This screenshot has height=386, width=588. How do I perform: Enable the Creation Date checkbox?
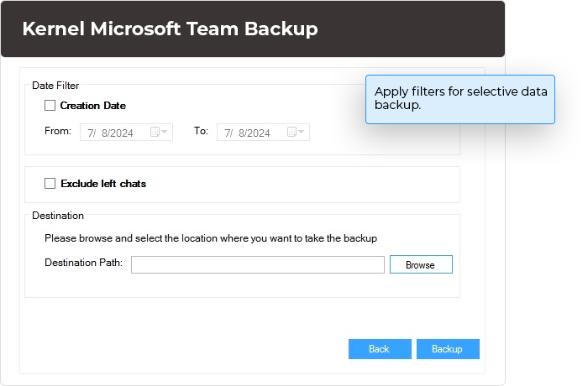click(x=50, y=105)
